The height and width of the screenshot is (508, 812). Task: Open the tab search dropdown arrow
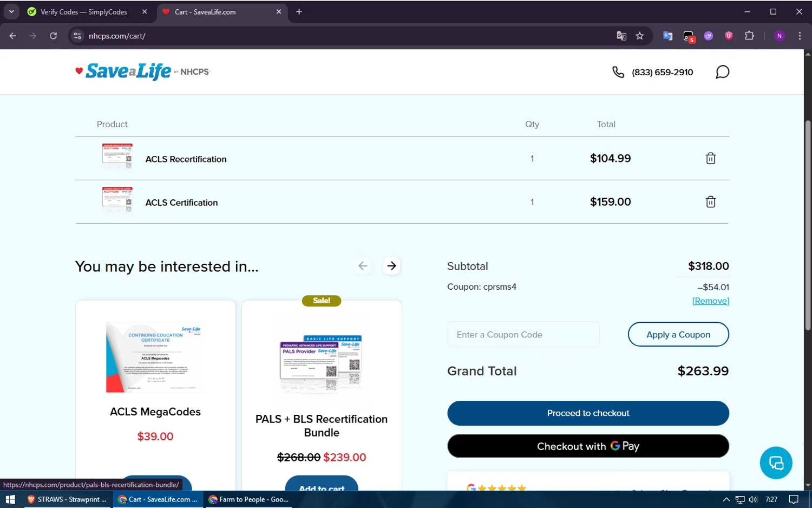click(11, 11)
